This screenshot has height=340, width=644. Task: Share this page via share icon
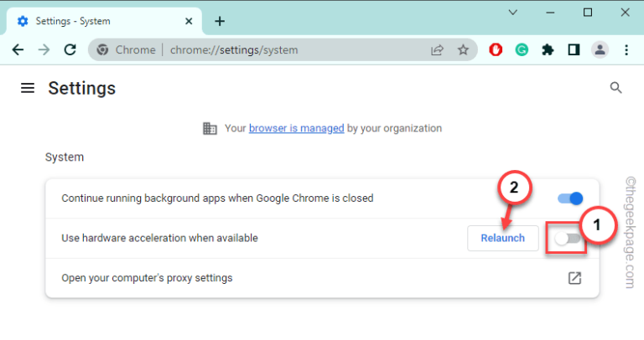(x=437, y=50)
